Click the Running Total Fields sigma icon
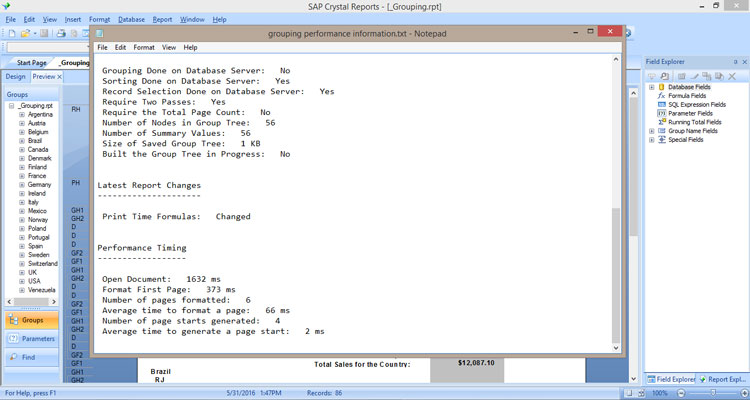 pyautogui.click(x=662, y=122)
